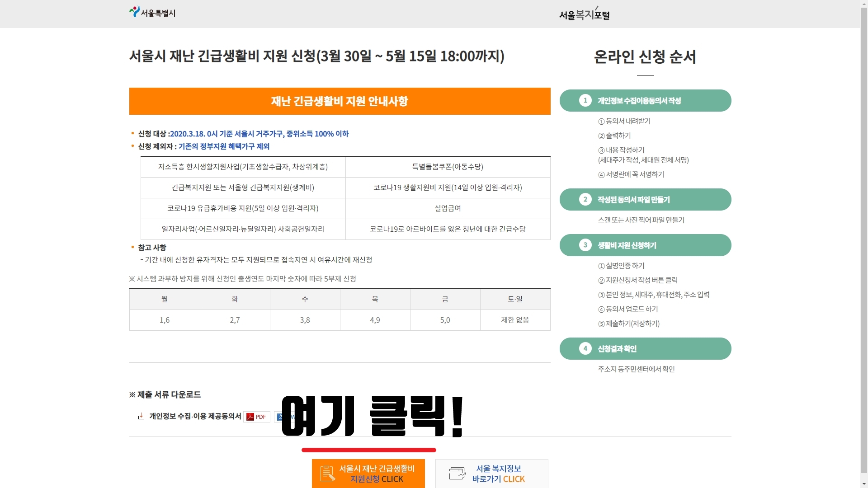This screenshot has height=488, width=868.
Task: Select step 2 작성된 동의서 파일 만들기 bar
Action: [x=645, y=199]
